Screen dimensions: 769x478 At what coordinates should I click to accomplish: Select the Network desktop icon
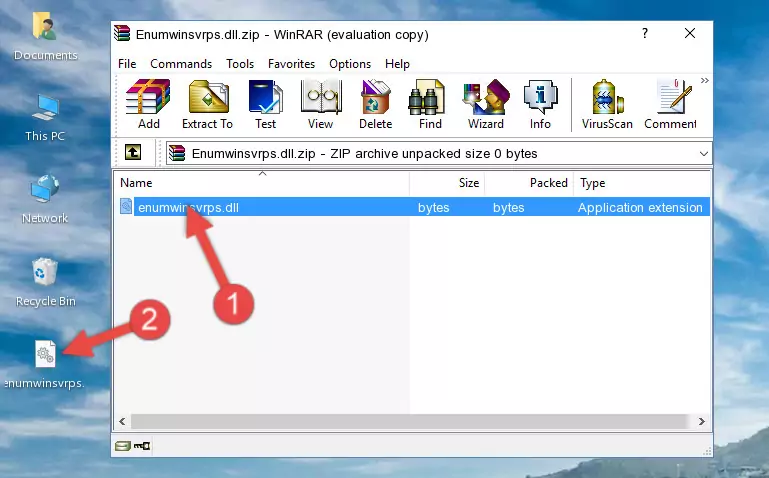point(45,199)
